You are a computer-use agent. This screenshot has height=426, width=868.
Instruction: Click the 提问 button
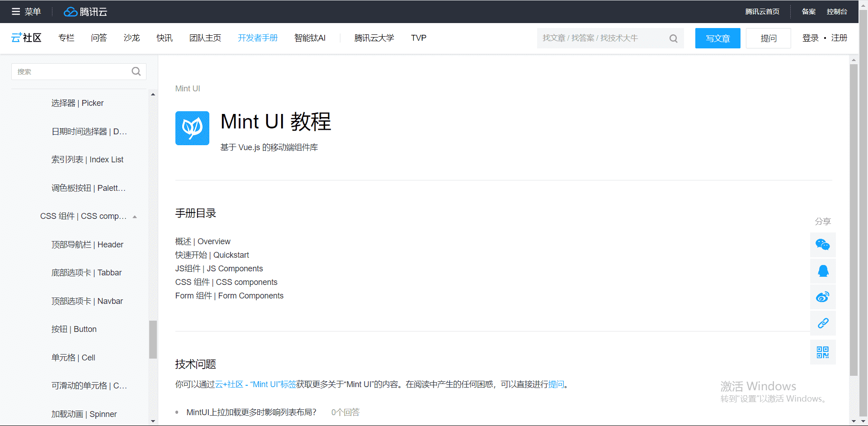pos(768,38)
